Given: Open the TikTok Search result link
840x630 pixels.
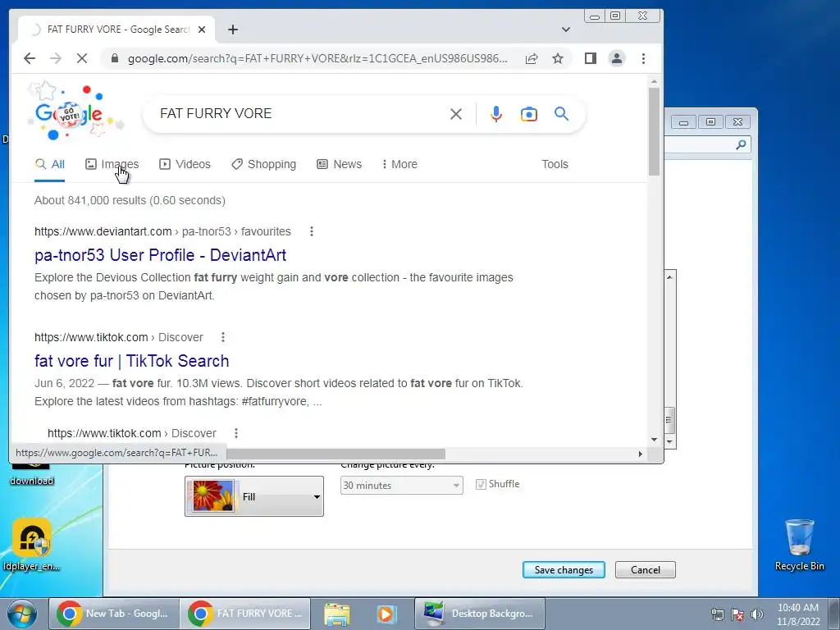Looking at the screenshot, I should [132, 361].
